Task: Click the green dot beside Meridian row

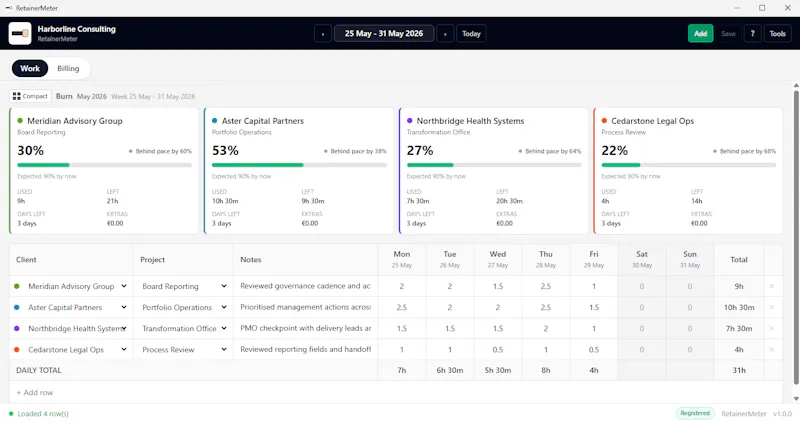Action: [17, 286]
